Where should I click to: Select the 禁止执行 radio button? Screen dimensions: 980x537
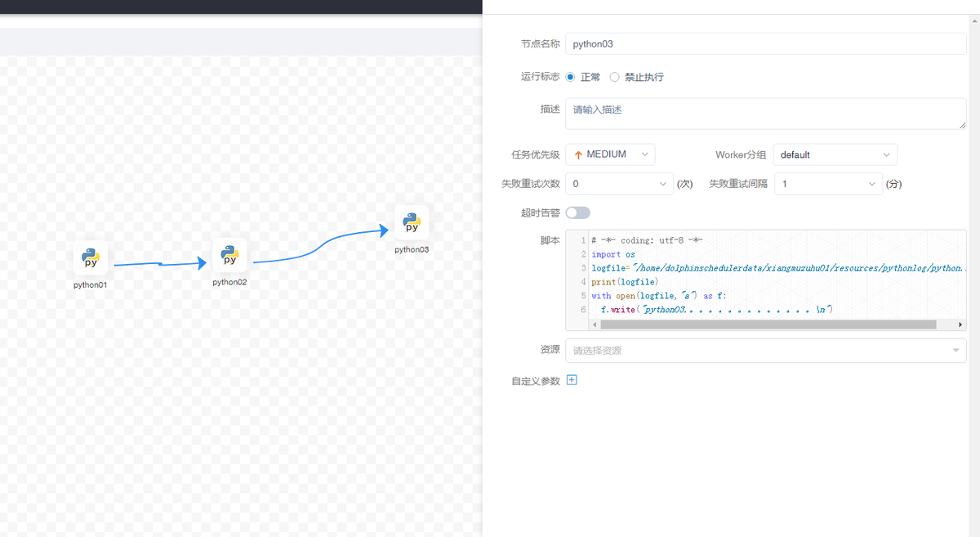point(615,77)
